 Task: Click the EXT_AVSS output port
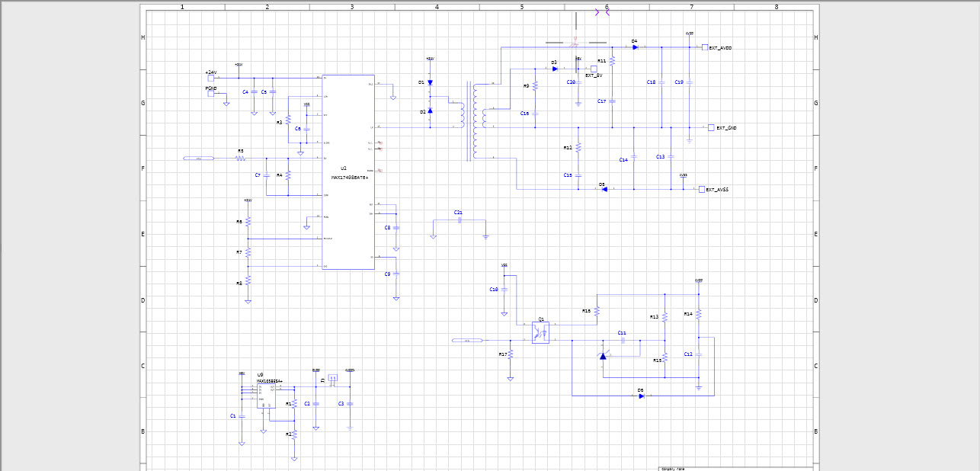pyautogui.click(x=702, y=189)
